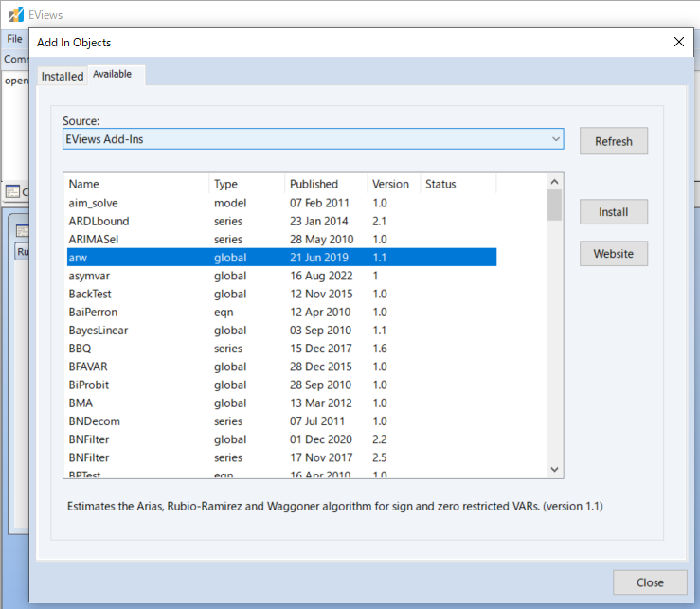Open the add-in Website button

tap(613, 253)
